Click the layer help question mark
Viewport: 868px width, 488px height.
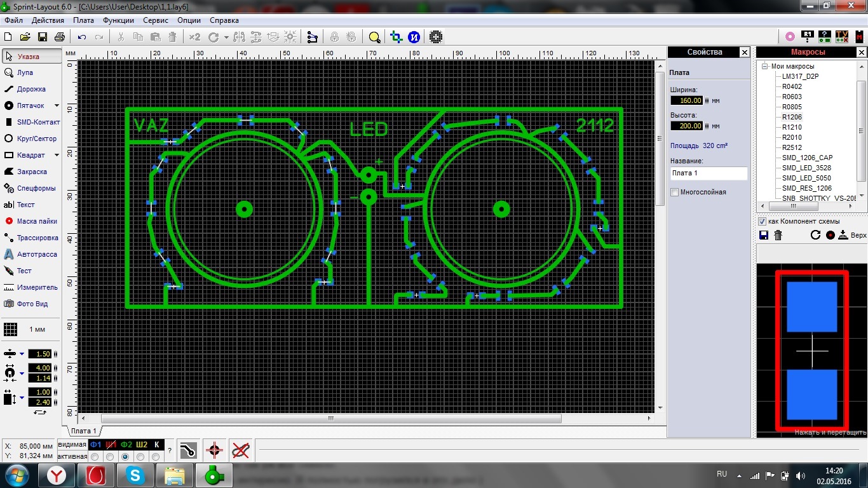pyautogui.click(x=169, y=451)
